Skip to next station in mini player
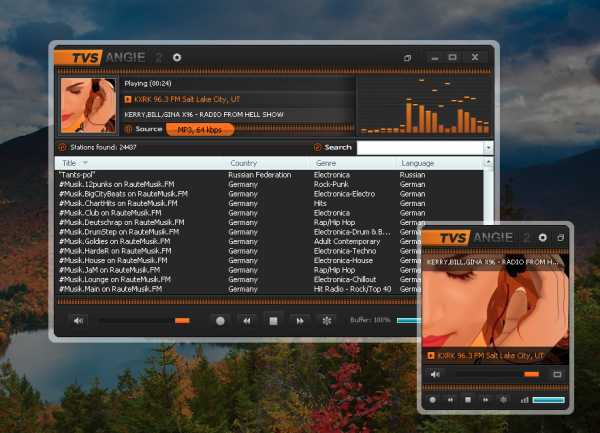Image resolution: width=600 pixels, height=433 pixels. [x=486, y=400]
